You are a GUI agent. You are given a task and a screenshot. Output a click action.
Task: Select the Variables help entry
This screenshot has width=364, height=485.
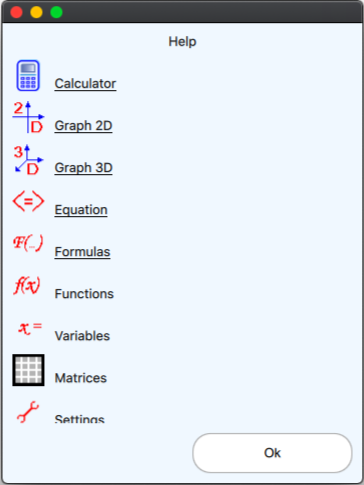(x=82, y=336)
